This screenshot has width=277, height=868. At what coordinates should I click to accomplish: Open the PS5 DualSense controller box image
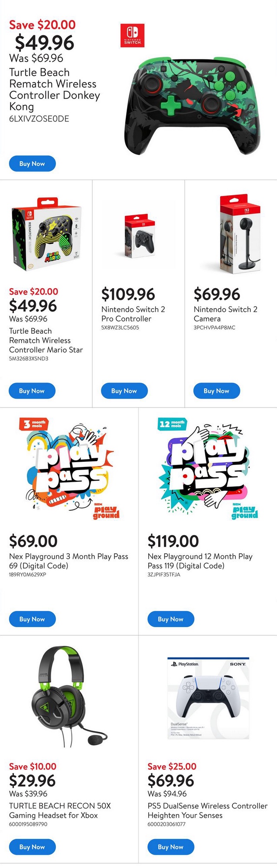[x=208, y=698]
